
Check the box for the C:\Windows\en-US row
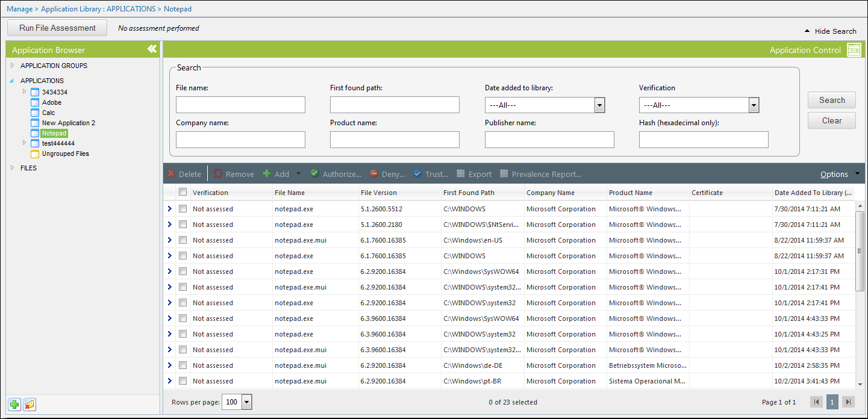click(x=183, y=240)
